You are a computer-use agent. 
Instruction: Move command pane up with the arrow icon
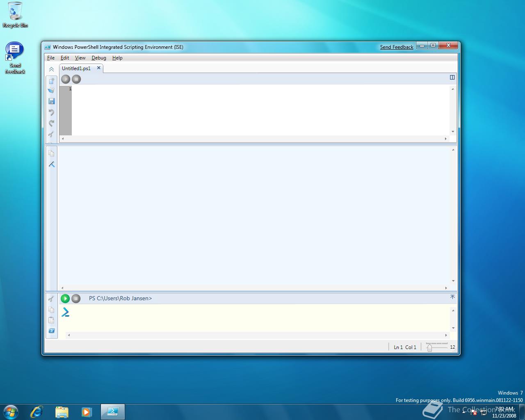[x=452, y=297]
